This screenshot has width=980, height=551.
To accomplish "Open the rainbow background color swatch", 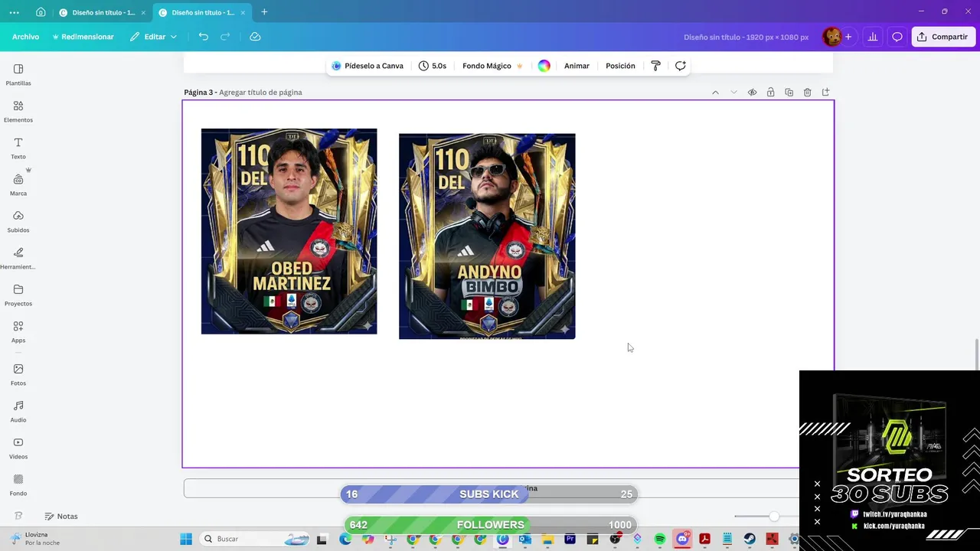I will pyautogui.click(x=544, y=66).
